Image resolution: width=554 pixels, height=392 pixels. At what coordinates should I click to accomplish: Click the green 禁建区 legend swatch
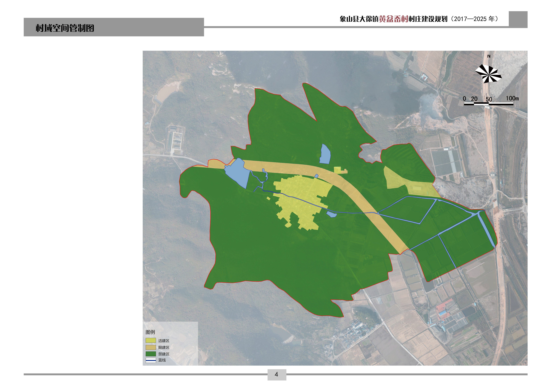[x=151, y=354]
